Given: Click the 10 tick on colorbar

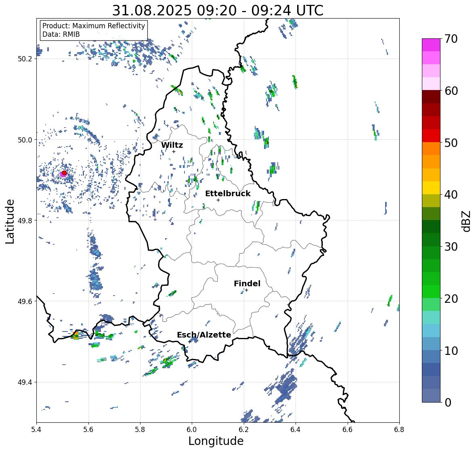Looking at the screenshot, I should pos(451,350).
